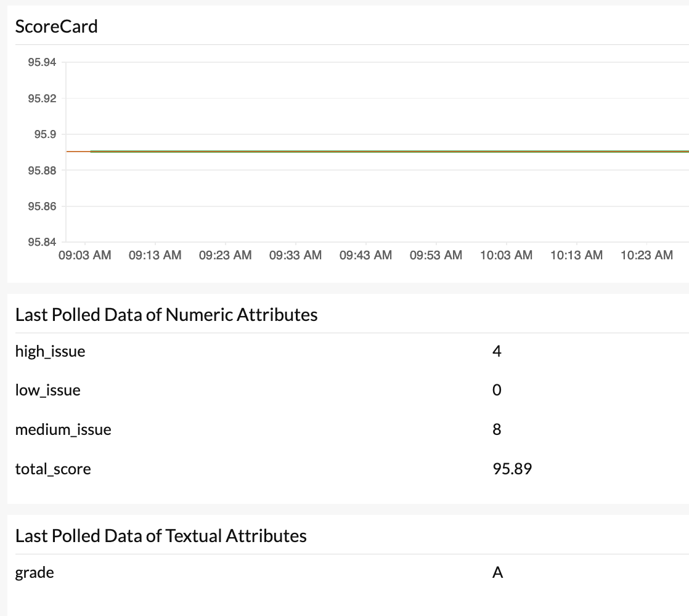
Task: Select the 09:33 AM time axis label
Action: pyautogui.click(x=295, y=255)
